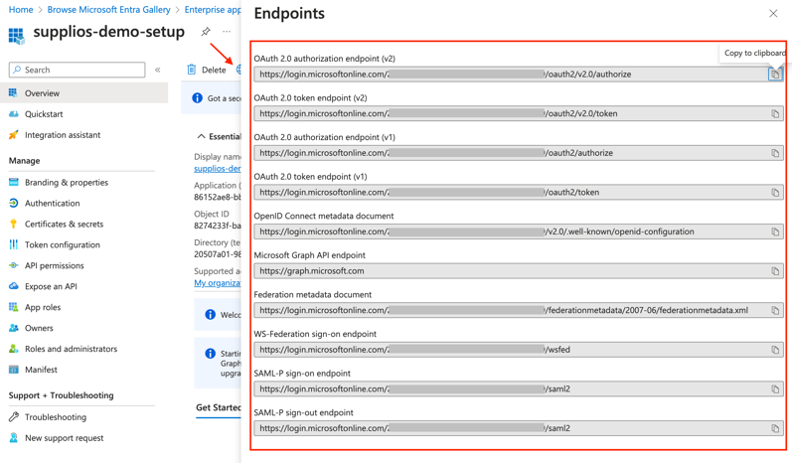Viewport: 797px width, 467px height.
Task: Click the cloud icon for Expose an API
Action: tap(14, 287)
